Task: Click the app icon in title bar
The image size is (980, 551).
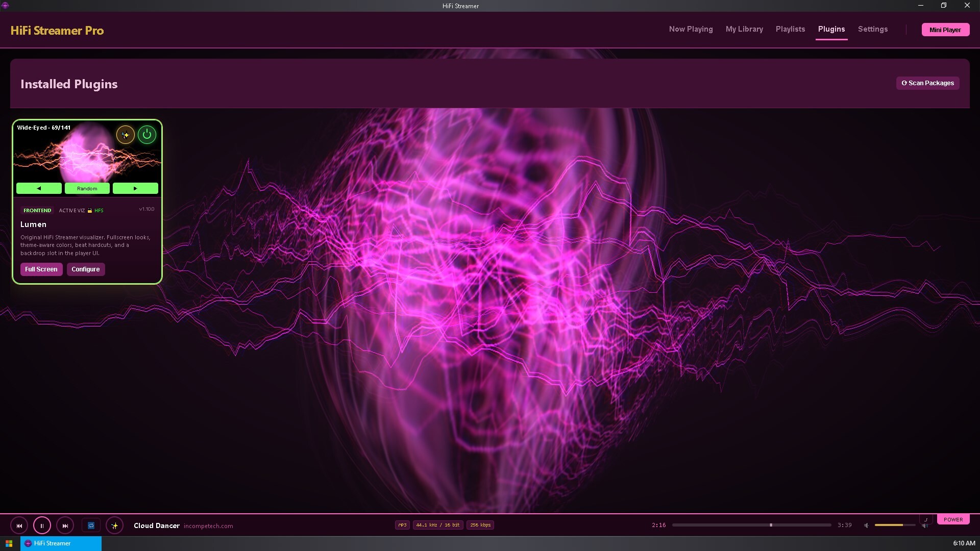Action: (x=5, y=5)
